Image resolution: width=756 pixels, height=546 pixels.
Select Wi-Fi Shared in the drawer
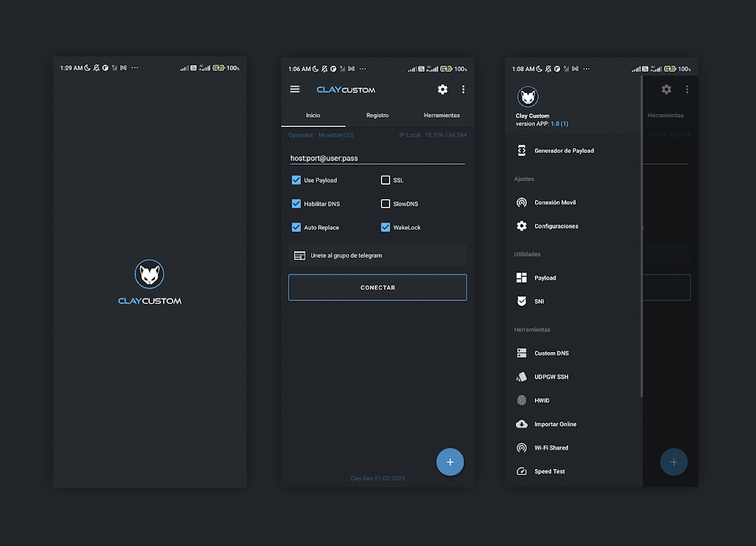click(574, 448)
